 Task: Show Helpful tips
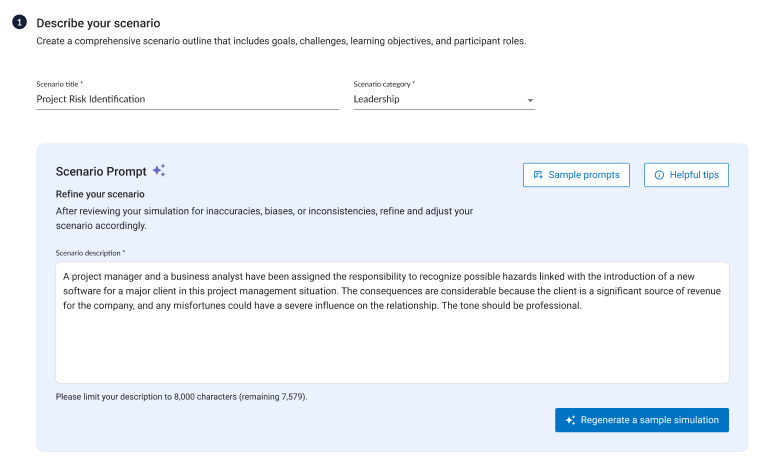[x=686, y=175]
